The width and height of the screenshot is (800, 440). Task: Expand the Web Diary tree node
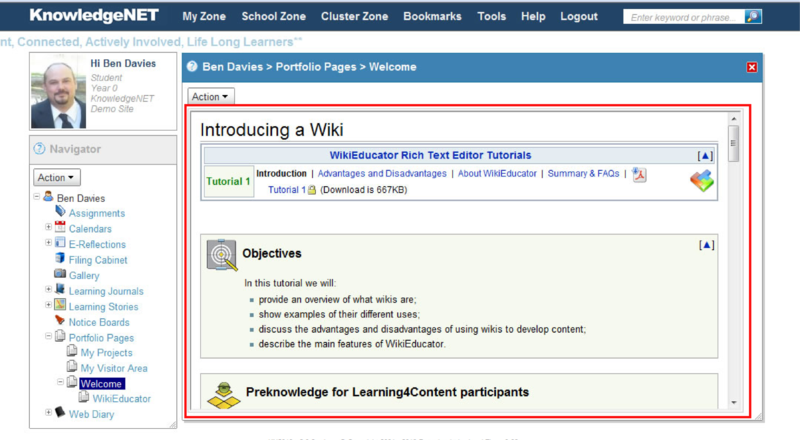click(x=48, y=412)
